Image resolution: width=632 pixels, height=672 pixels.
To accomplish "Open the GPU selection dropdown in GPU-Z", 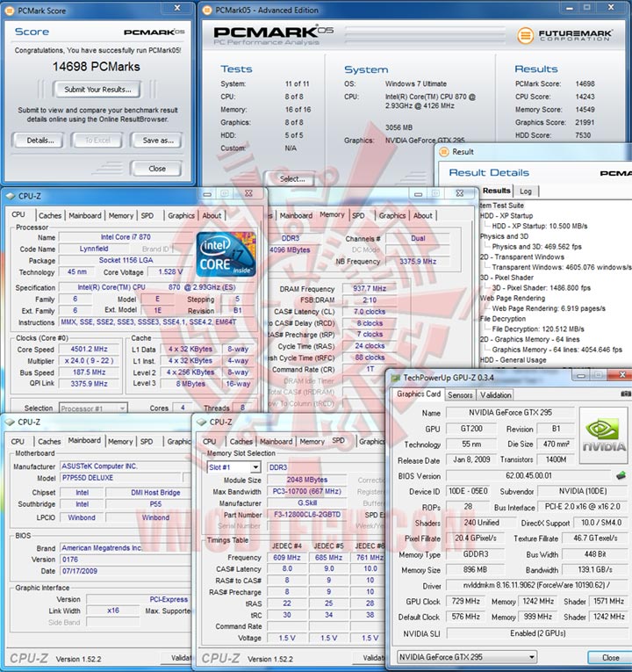I will (467, 657).
